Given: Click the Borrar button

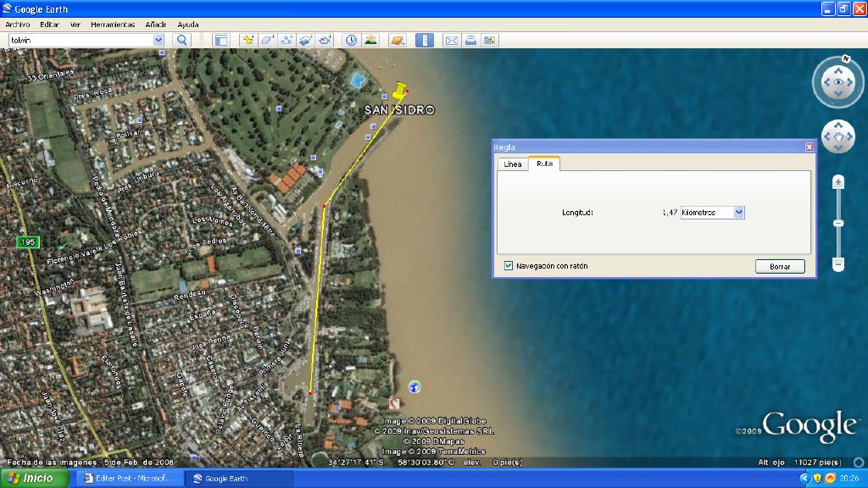Looking at the screenshot, I should 780,266.
